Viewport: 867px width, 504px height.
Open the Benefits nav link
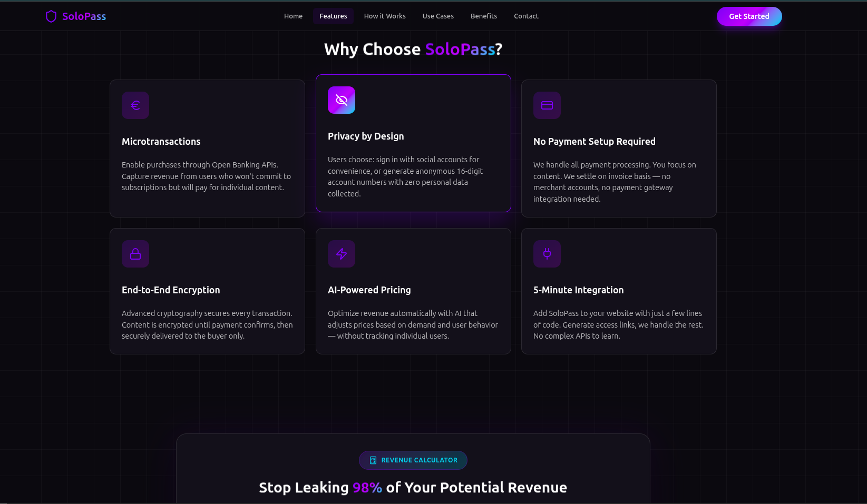(x=484, y=16)
